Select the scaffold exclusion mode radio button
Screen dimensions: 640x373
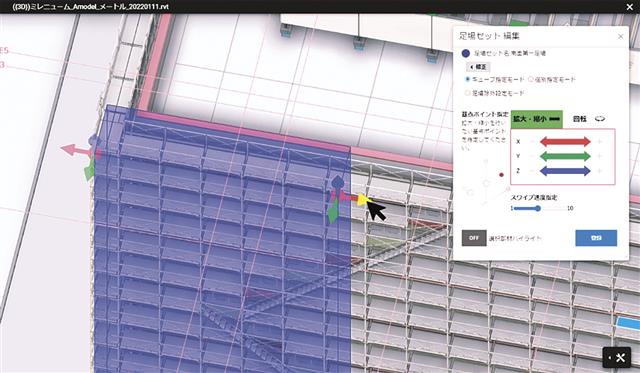[468, 93]
